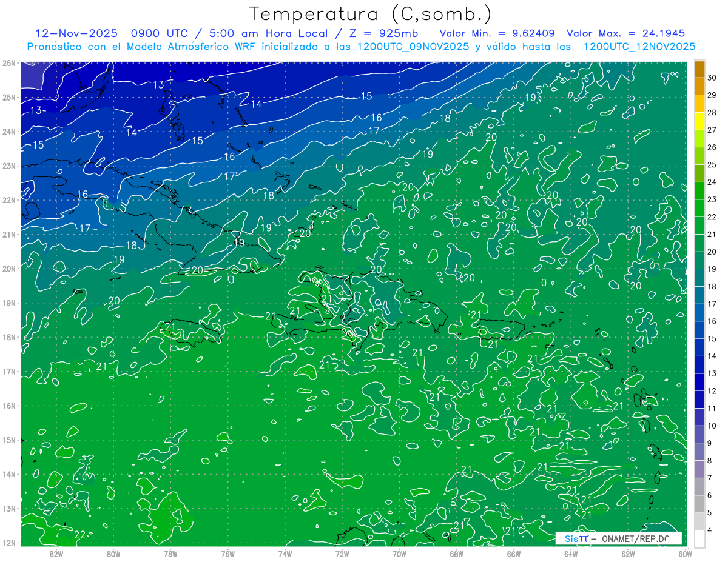Click the legend label '30'
The width and height of the screenshot is (728, 562).
pyautogui.click(x=712, y=78)
